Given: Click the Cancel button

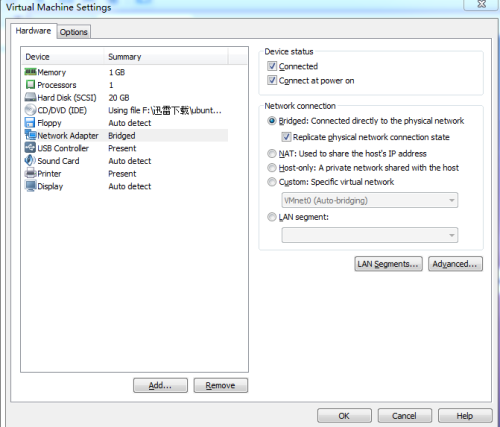Looking at the screenshot, I should 405,416.
